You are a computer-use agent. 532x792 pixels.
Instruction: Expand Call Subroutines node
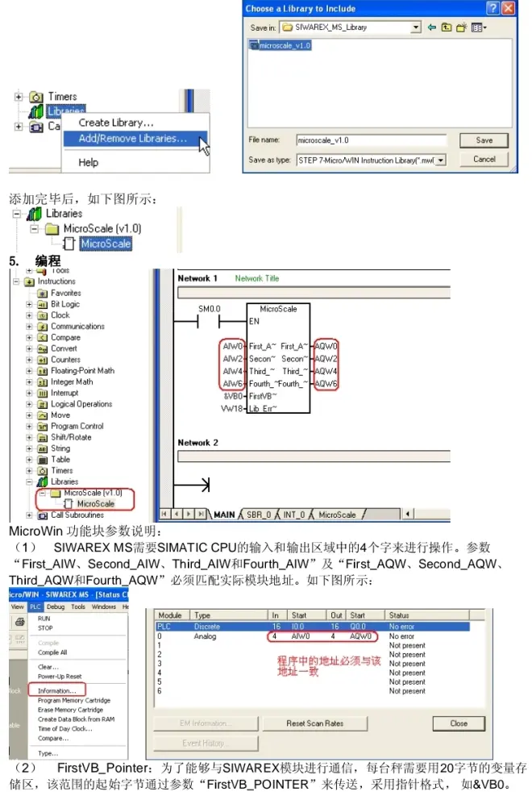tap(29, 515)
